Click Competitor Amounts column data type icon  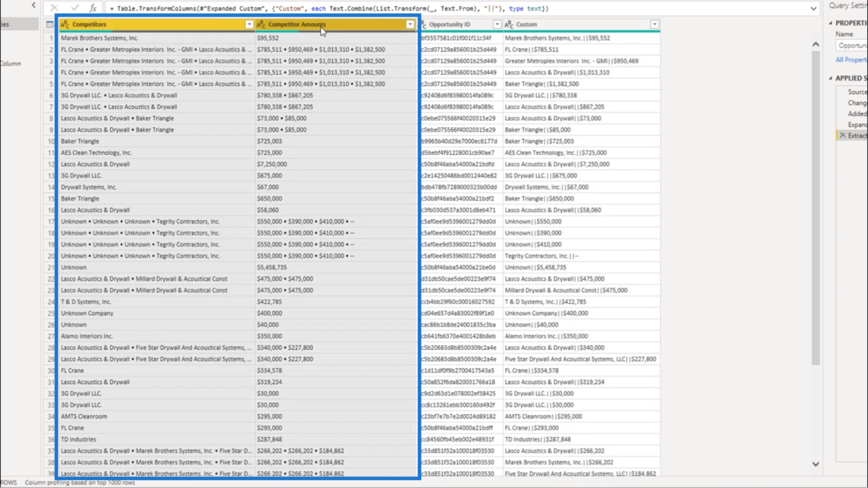point(261,24)
